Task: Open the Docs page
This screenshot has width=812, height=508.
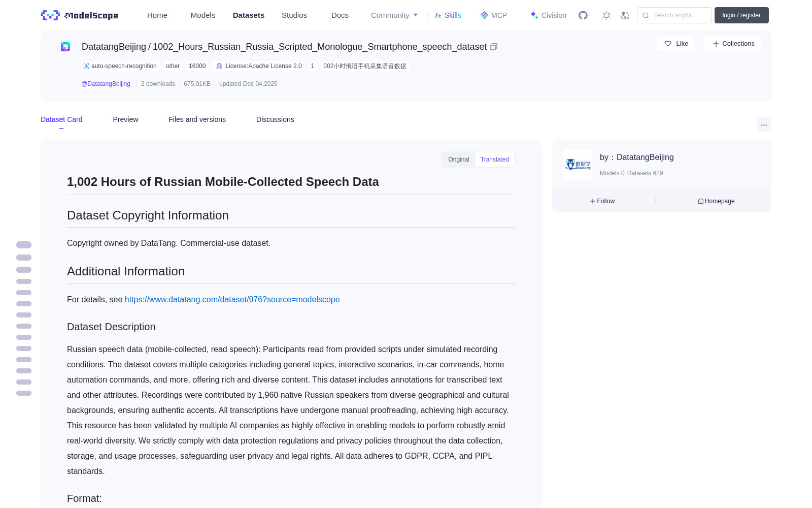Action: click(340, 15)
